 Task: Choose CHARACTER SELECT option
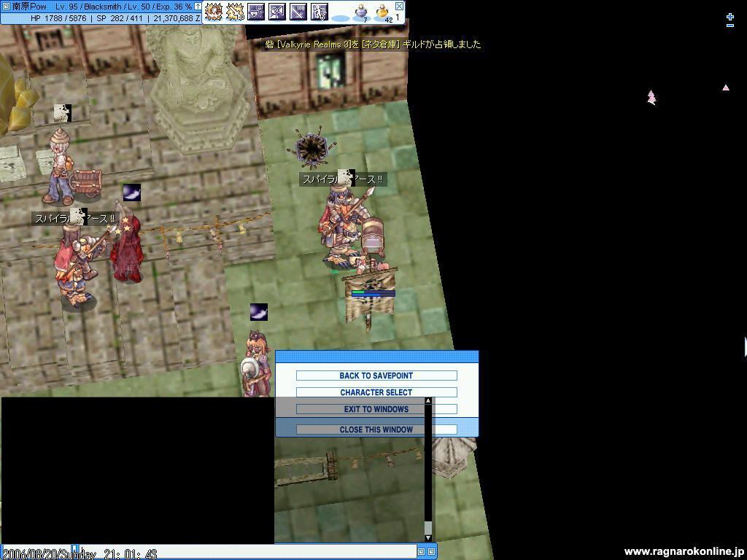click(x=376, y=392)
